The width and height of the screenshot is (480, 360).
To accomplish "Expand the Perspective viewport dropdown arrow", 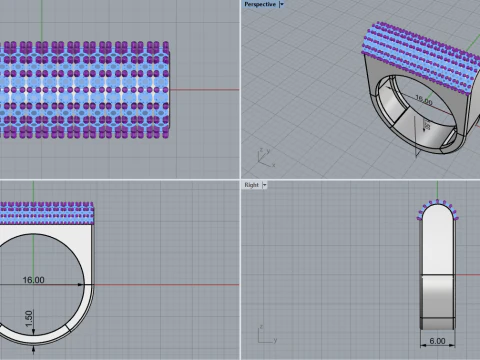I will coord(282,4).
